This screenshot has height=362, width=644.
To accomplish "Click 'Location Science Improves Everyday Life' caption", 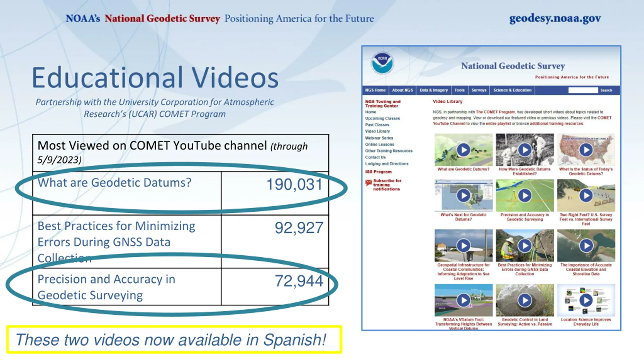I will pyautogui.click(x=586, y=322).
